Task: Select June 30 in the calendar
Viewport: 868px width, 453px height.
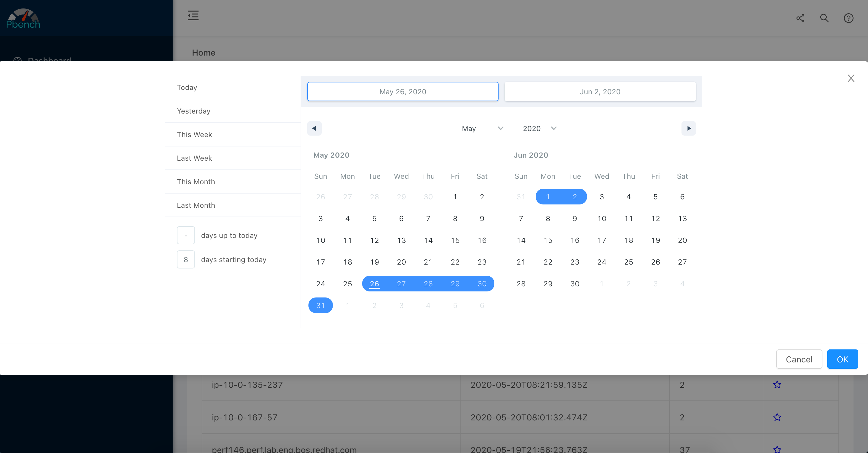Action: point(575,284)
